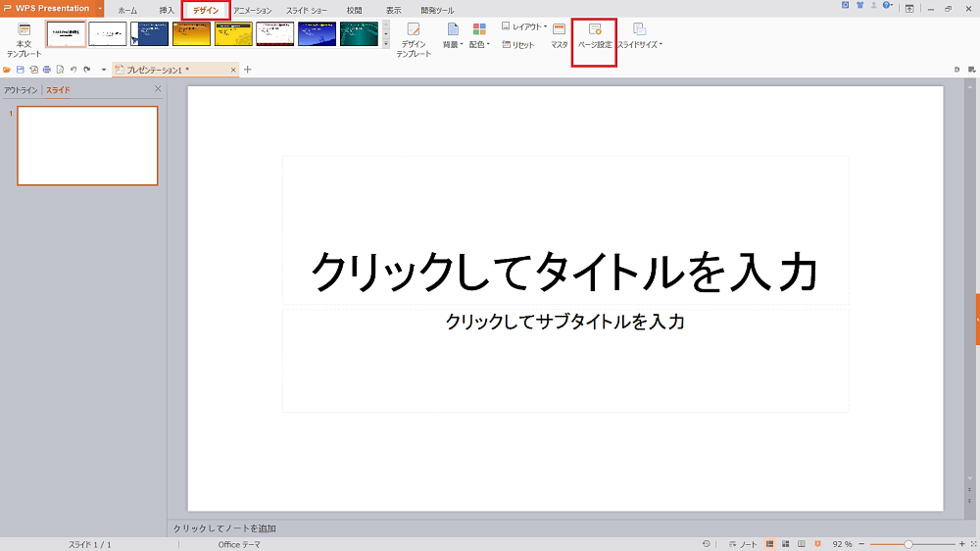The image size is (980, 551).
Task: Open the WPS Presentation application menu arrow
Action: coord(100,9)
